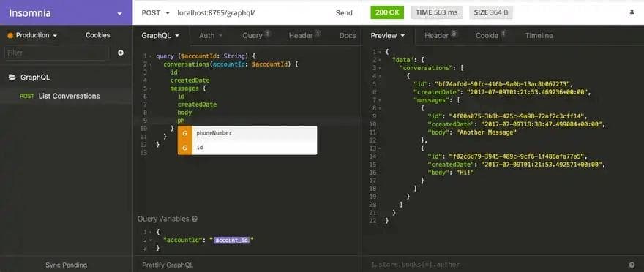Viewport: 644px width, 272px height.
Task: Click the orange G icon beside id suggestion
Action: point(185,148)
